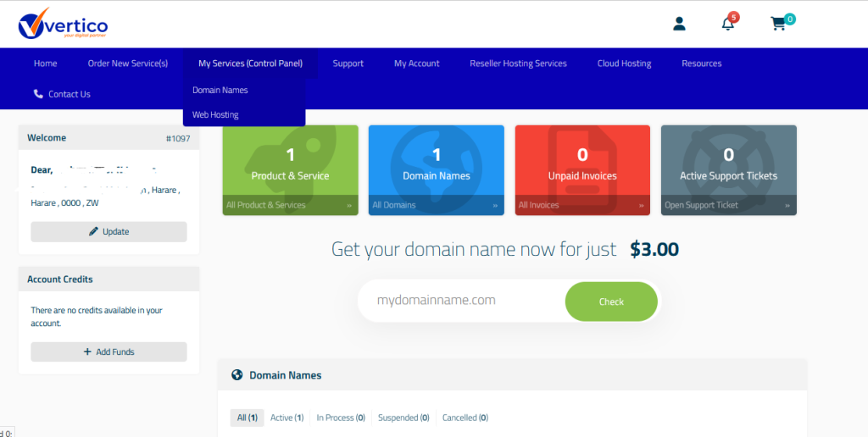The width and height of the screenshot is (868, 437).
Task: Click the globe icon beside Domain Names heading
Action: [x=237, y=375]
